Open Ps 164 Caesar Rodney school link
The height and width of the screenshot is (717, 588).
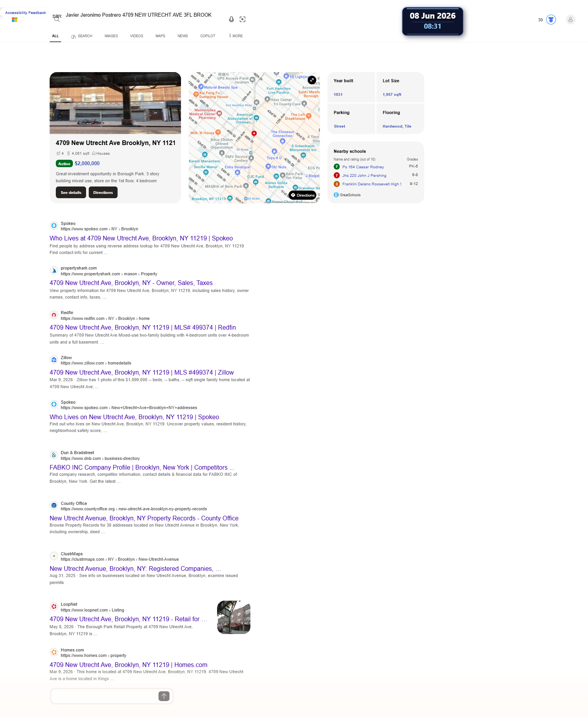click(363, 167)
